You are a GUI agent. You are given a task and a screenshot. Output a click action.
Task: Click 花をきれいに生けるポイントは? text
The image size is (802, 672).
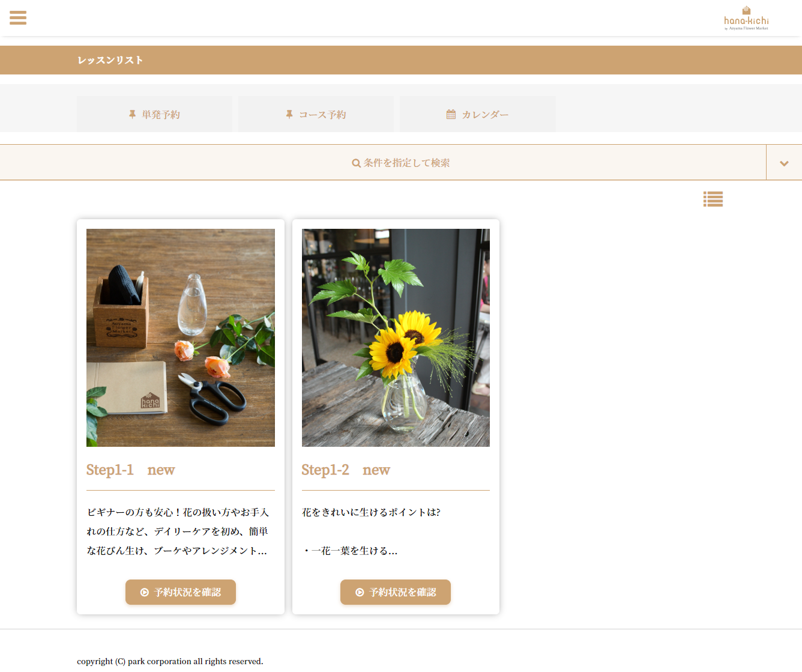click(x=371, y=512)
